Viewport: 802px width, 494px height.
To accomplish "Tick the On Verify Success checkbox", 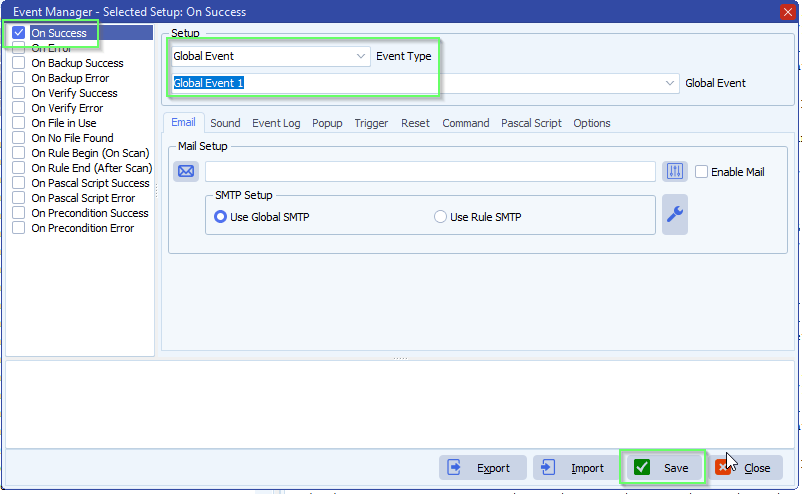I will click(x=18, y=93).
